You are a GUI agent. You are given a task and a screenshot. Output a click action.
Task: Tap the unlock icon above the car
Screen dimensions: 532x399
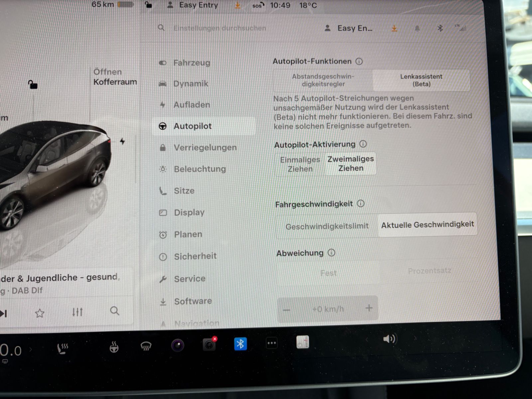[x=33, y=84]
